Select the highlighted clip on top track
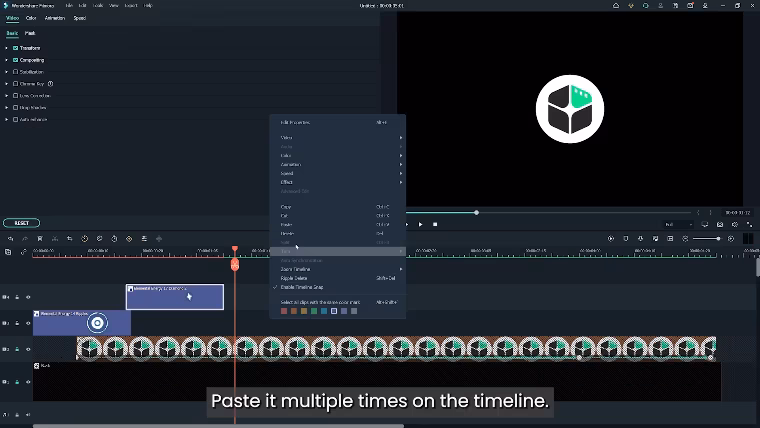Viewport: 760px width, 428px height. click(x=175, y=297)
